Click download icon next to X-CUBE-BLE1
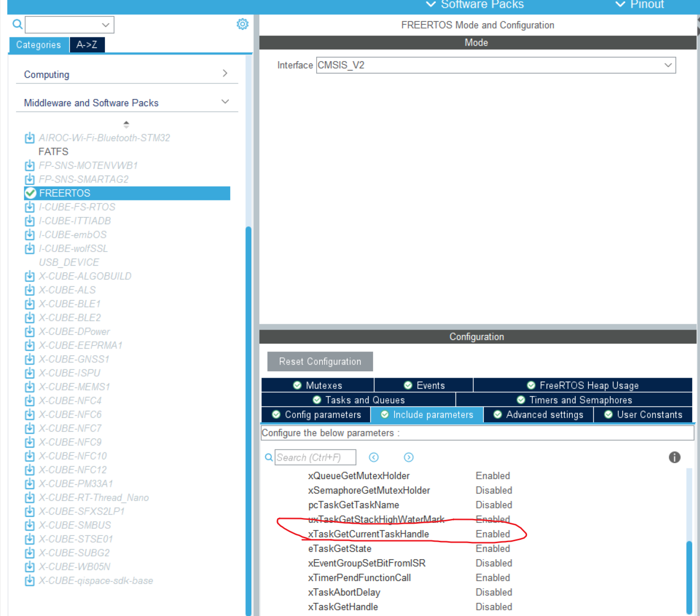 point(30,304)
